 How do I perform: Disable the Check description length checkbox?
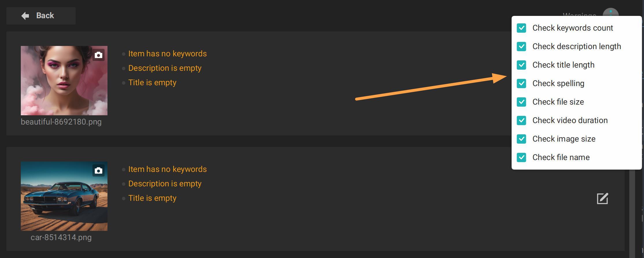pyautogui.click(x=521, y=47)
